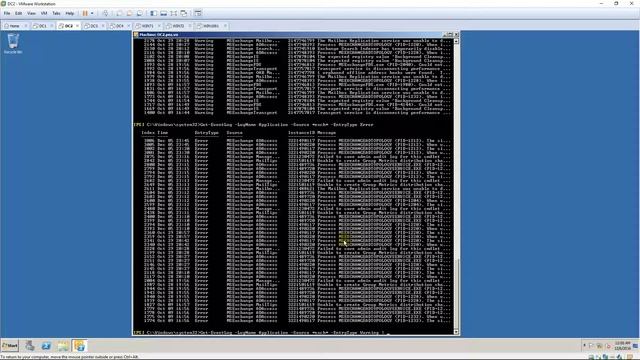Image resolution: width=640 pixels, height=360 pixels.
Task: Enter full screen mode
Action: (x=174, y=13)
